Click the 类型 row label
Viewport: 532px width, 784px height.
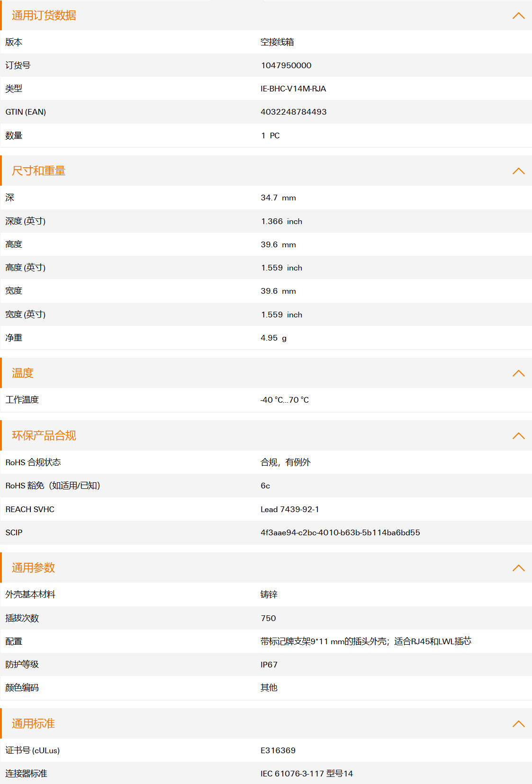click(14, 89)
